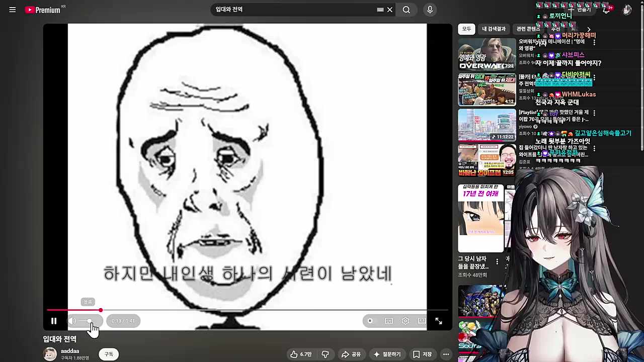Seek using the red progress bar scrubber
Screen dimensions: 644x362
(101, 310)
